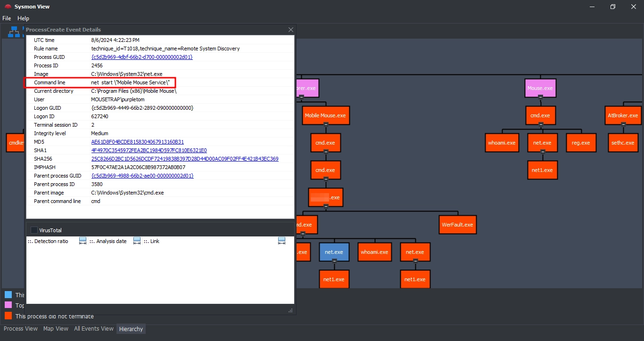Screen dimensions: 644x341
Task: Switch to the All Events View tab
Action: [x=93, y=329]
